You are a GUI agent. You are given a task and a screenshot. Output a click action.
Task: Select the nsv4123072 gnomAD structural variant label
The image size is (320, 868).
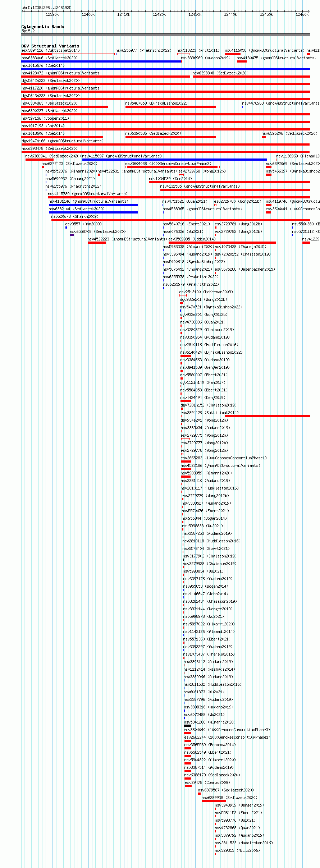[61, 73]
